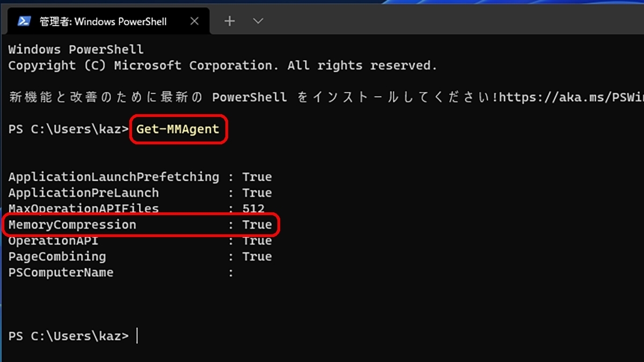Click the PageCombining : True line

pyautogui.click(x=140, y=257)
